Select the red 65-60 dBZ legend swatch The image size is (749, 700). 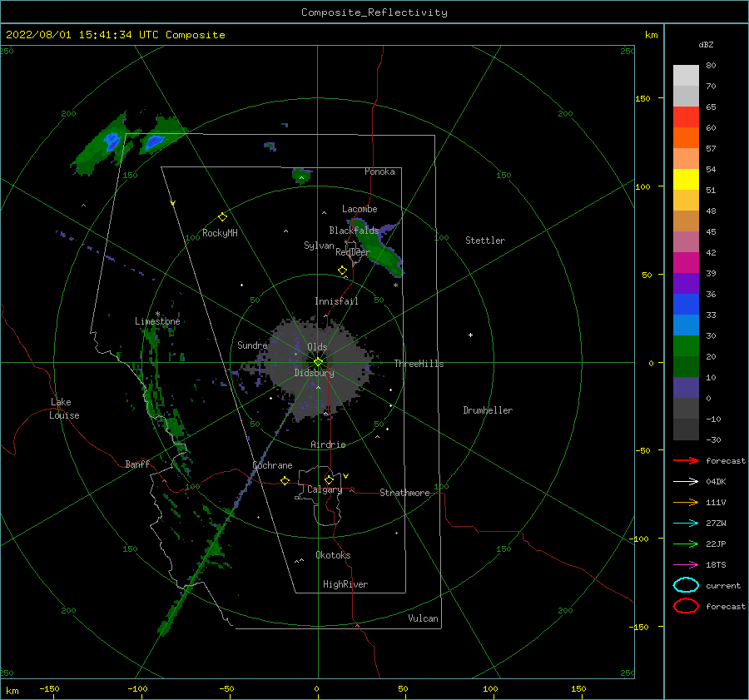point(686,117)
